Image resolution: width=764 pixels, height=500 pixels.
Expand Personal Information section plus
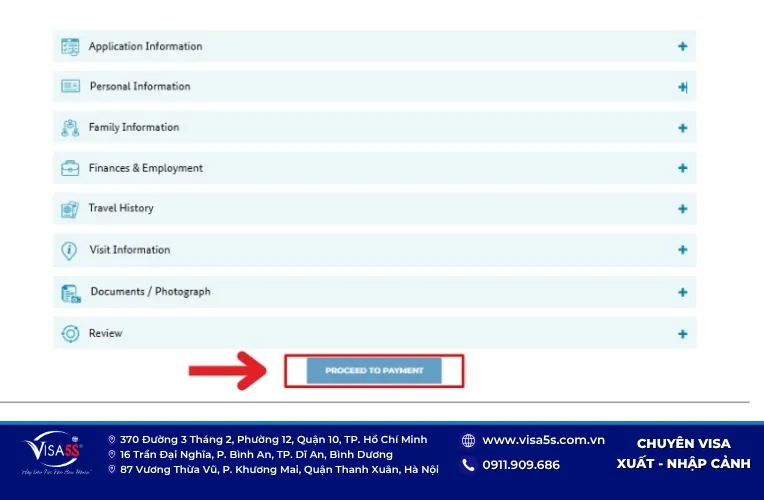(x=683, y=87)
